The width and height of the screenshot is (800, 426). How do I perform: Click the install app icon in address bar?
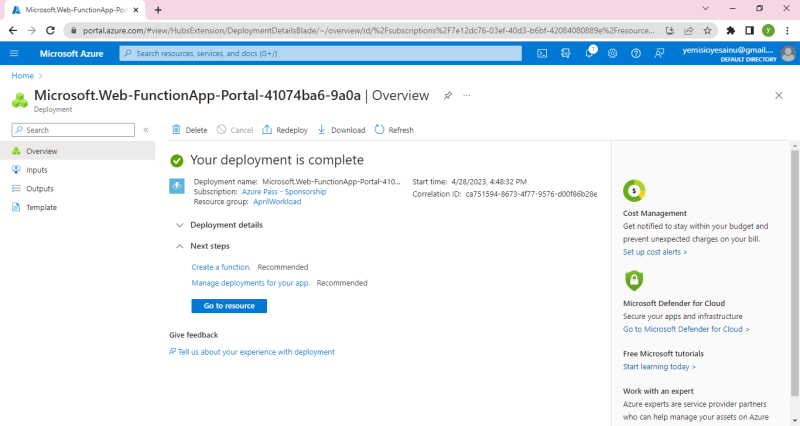tap(670, 31)
